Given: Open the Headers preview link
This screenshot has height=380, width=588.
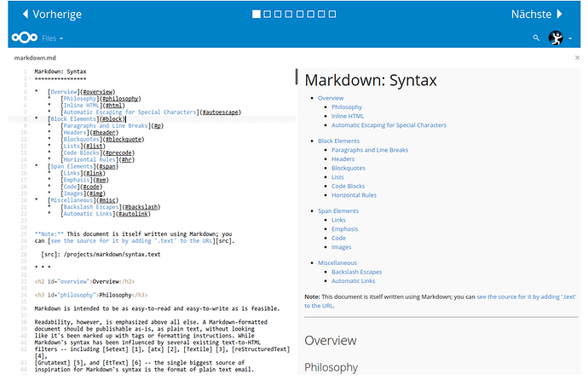Looking at the screenshot, I should coord(343,158).
